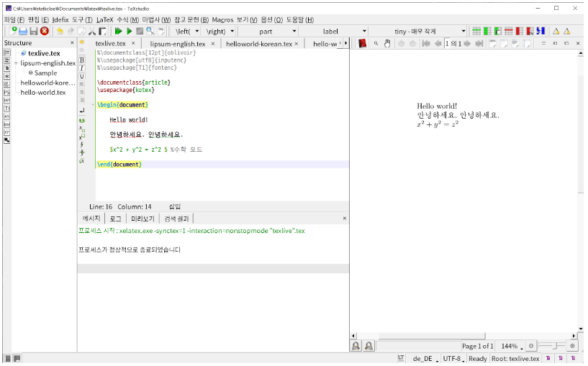The image size is (588, 366).
Task: Open a file with the folder icon
Action: 23,31
